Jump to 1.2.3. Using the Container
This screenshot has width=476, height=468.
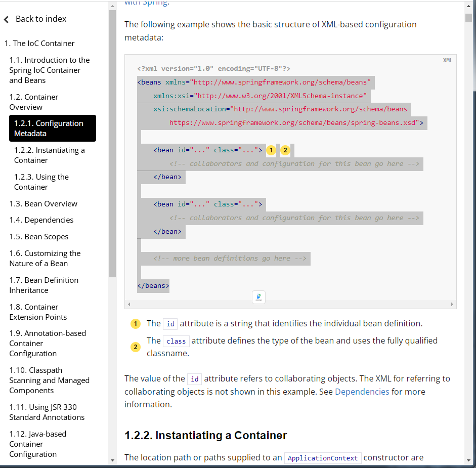coord(41,182)
